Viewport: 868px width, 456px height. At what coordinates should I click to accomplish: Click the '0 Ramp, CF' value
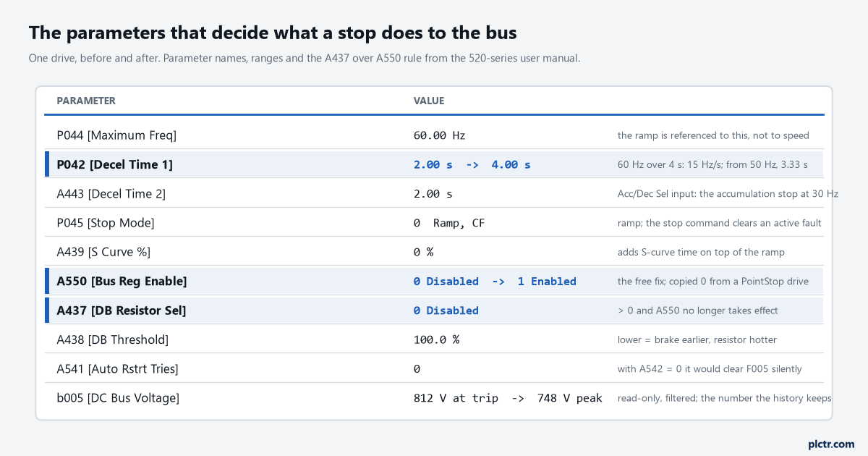(x=449, y=223)
